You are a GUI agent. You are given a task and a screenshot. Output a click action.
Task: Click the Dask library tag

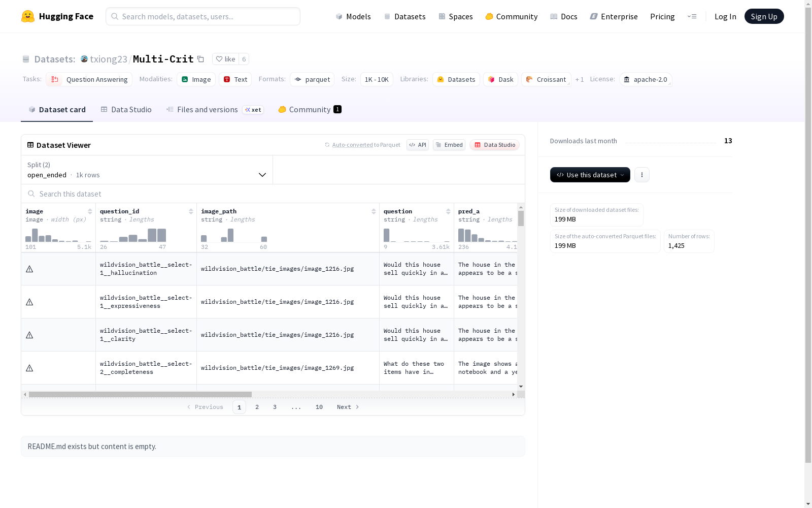click(500, 79)
